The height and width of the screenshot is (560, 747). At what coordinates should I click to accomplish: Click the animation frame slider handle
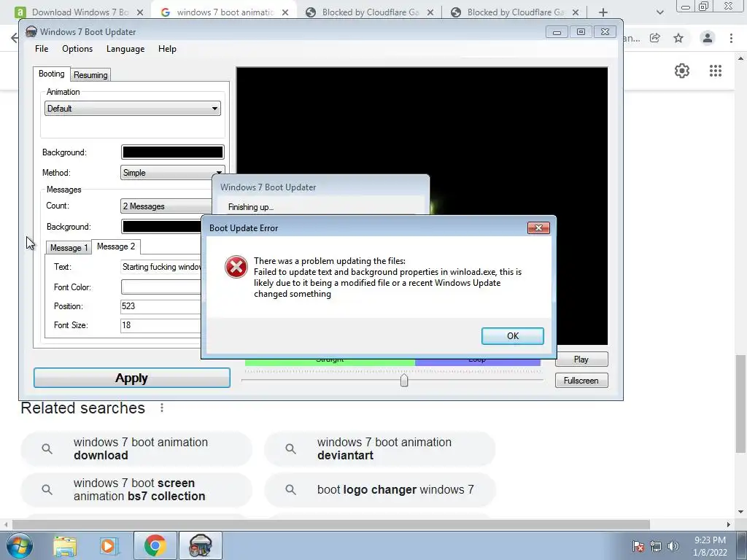(x=404, y=380)
